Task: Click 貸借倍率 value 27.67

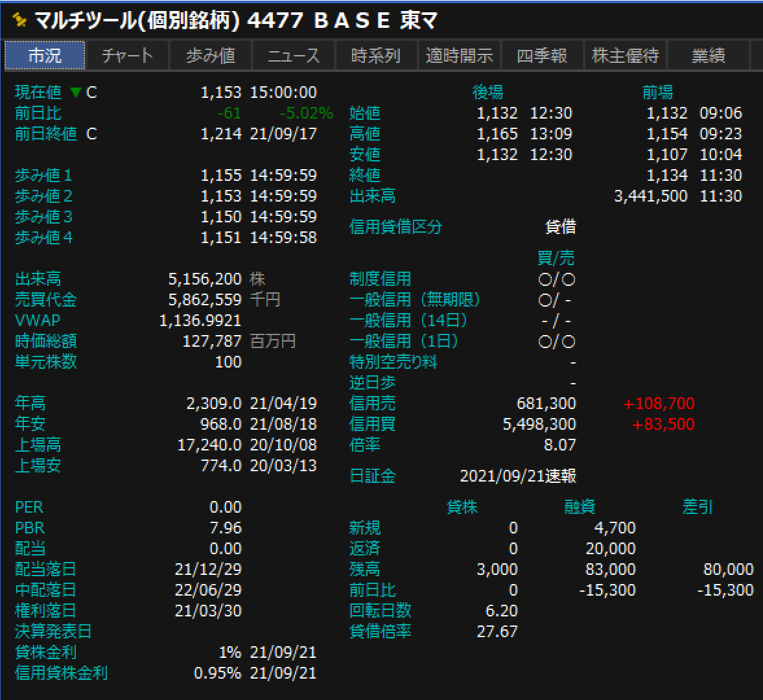Action: pos(497,631)
